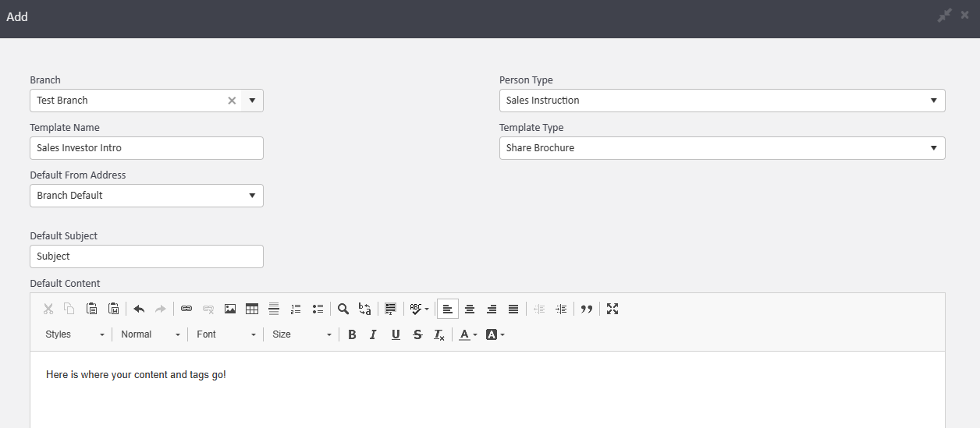Screen dimensions: 980x428
Task: Toggle bold formatting
Action: pos(352,334)
